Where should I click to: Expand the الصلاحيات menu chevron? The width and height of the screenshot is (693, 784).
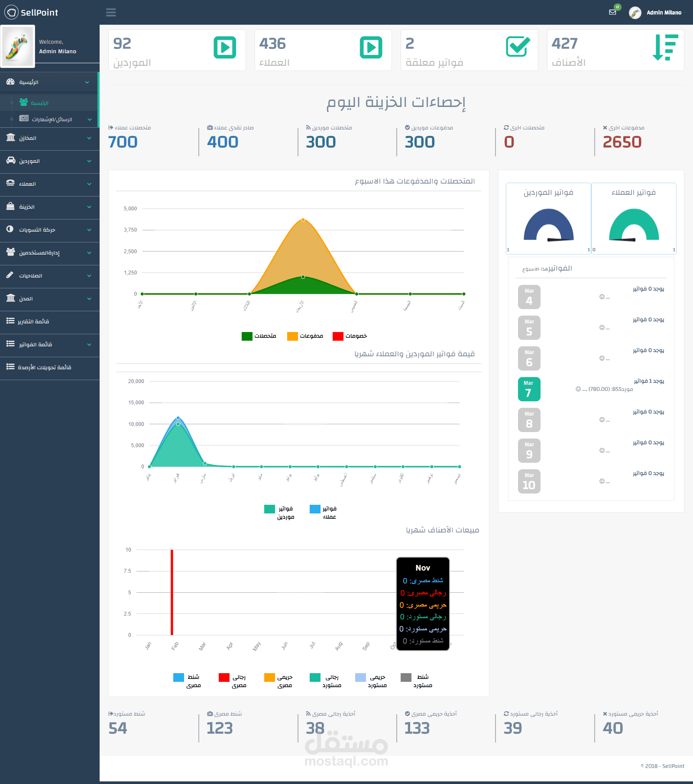click(x=89, y=276)
